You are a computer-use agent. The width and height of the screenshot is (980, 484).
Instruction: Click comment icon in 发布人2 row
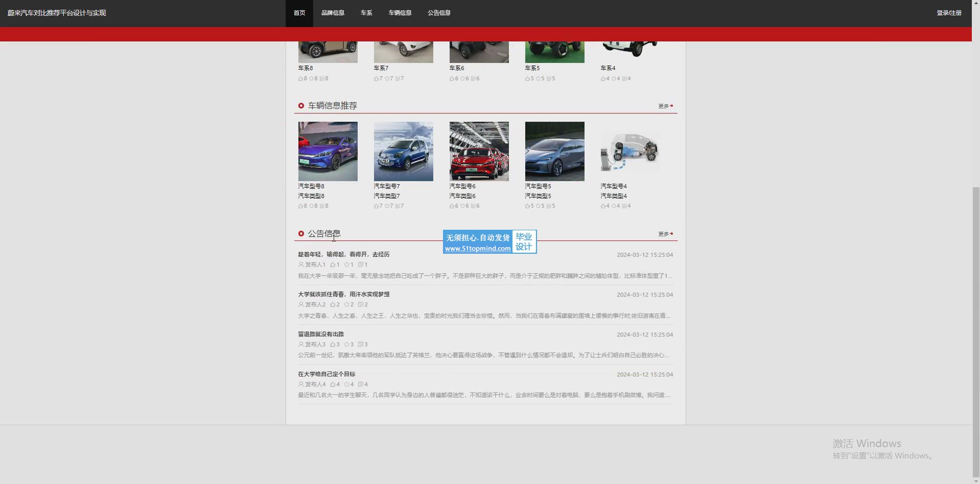[360, 304]
